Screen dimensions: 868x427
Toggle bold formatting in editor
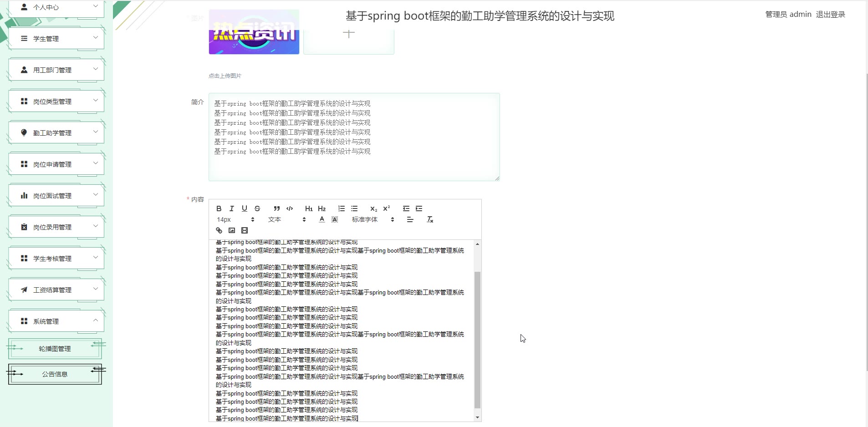pos(219,208)
